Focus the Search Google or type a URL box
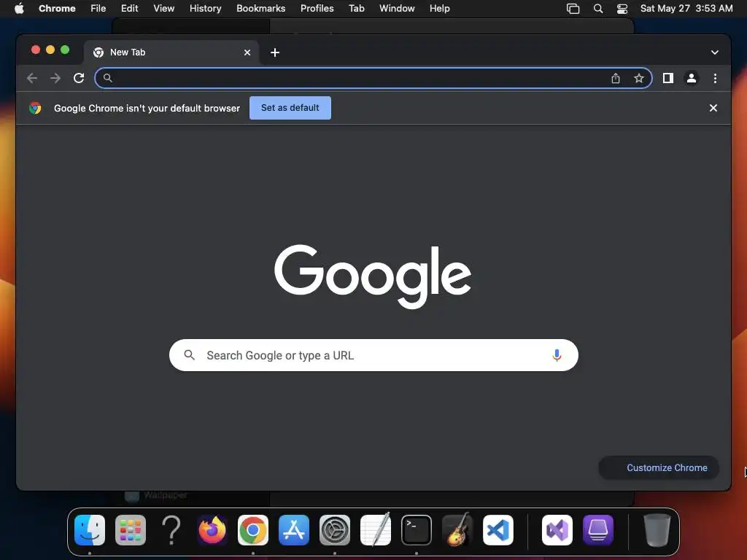The width and height of the screenshot is (747, 560). click(373, 355)
